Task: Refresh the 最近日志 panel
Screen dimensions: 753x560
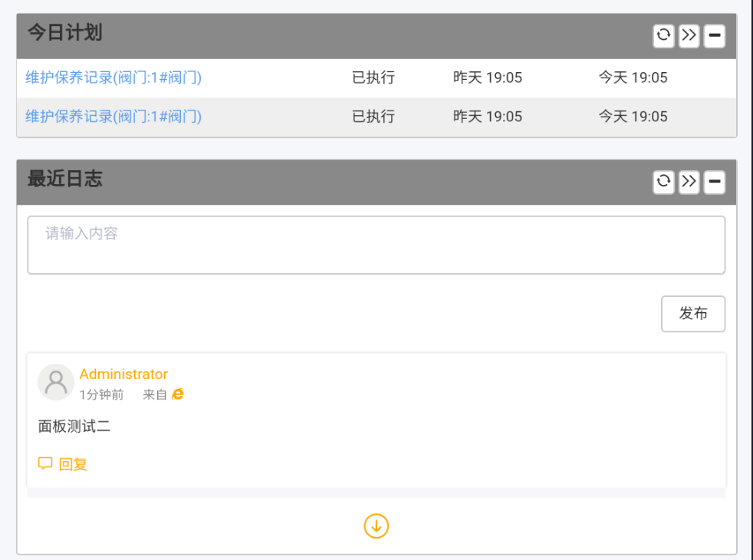Action: point(663,182)
